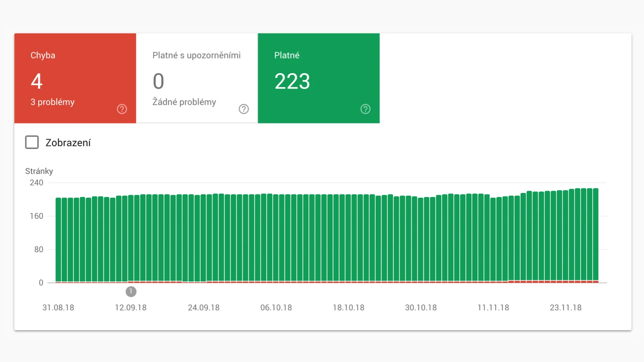Click the annotation marker 1 below the chart
This screenshot has height=362, width=644.
[131, 292]
